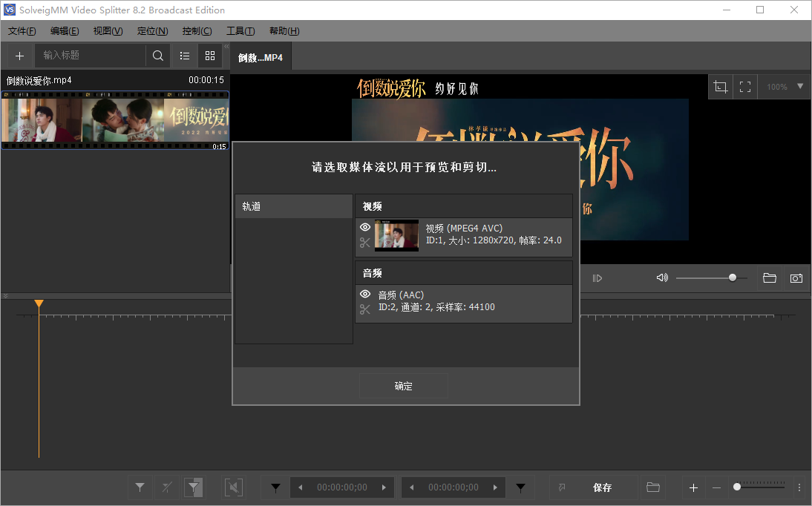Take a snapshot with the camera icon
The width and height of the screenshot is (812, 506).
point(796,277)
